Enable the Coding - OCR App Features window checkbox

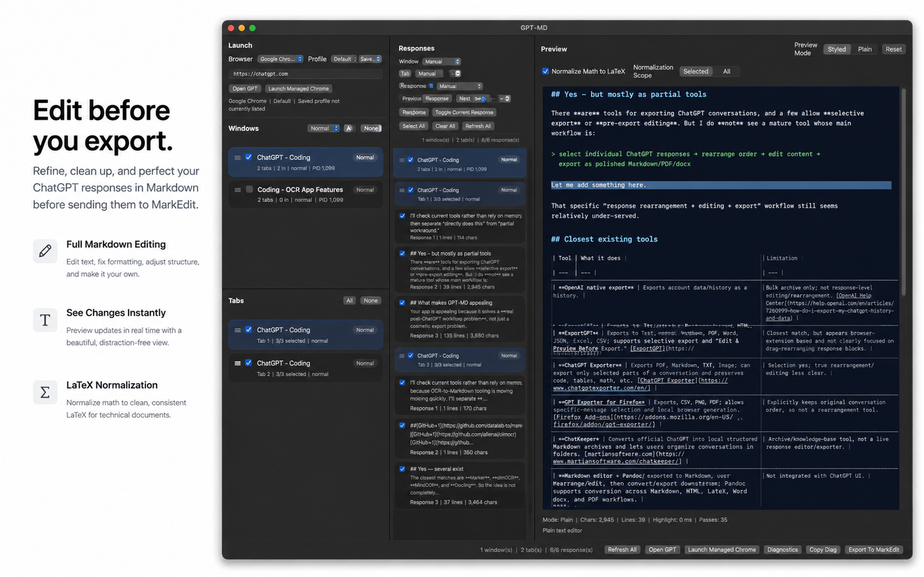point(249,189)
